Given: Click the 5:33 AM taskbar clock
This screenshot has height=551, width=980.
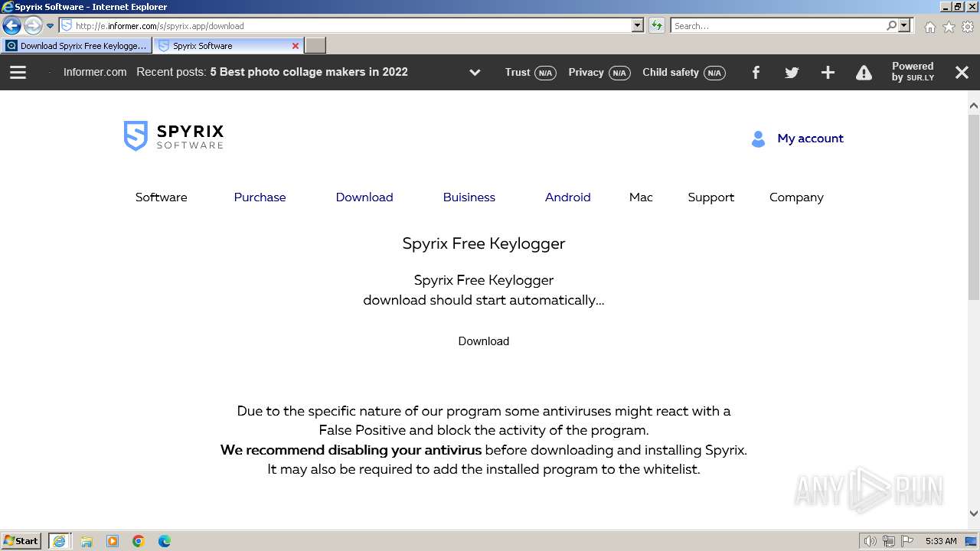Looking at the screenshot, I should (x=941, y=541).
